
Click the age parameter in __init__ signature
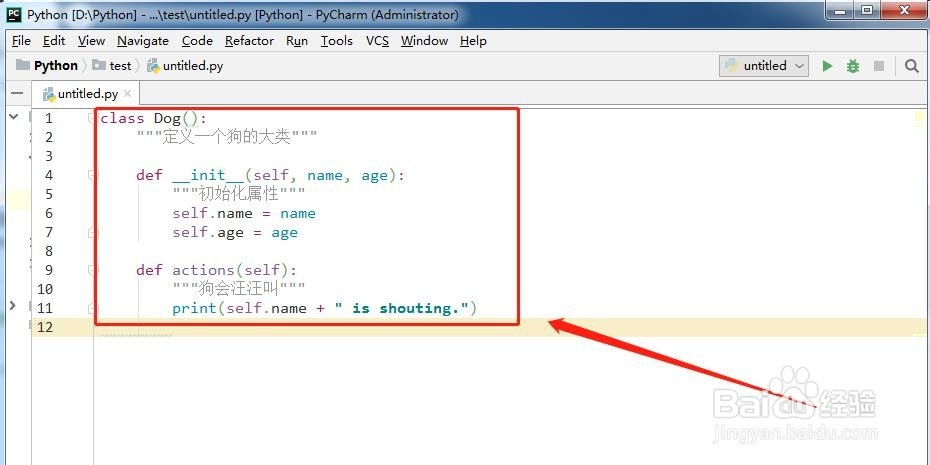(375, 176)
